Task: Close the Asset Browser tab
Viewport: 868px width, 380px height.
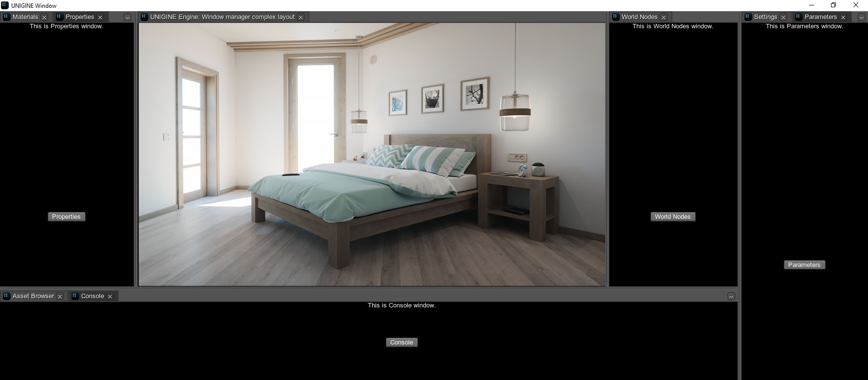Action: (x=60, y=296)
